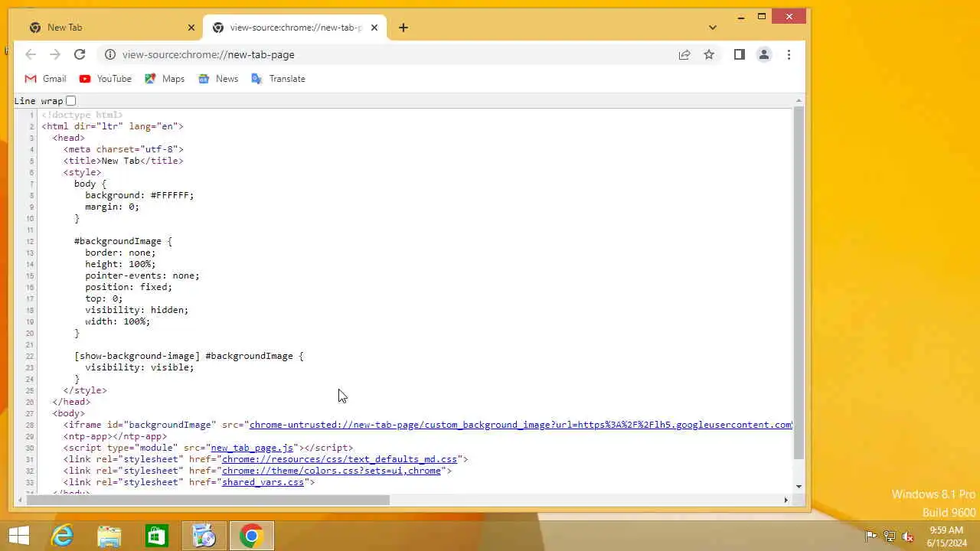The height and width of the screenshot is (551, 980).
Task: Open the custom_background_image iframe src link
Action: [x=521, y=425]
